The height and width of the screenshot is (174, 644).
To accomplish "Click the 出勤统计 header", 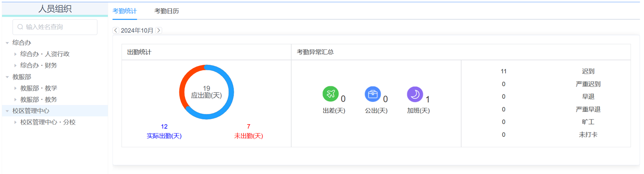I will pyautogui.click(x=139, y=52).
